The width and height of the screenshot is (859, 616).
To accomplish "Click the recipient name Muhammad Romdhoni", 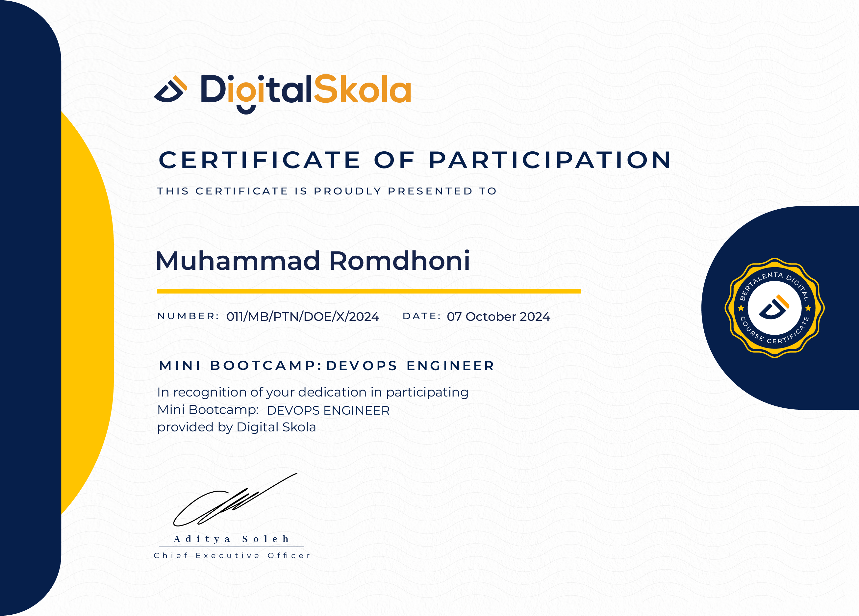I will (313, 261).
